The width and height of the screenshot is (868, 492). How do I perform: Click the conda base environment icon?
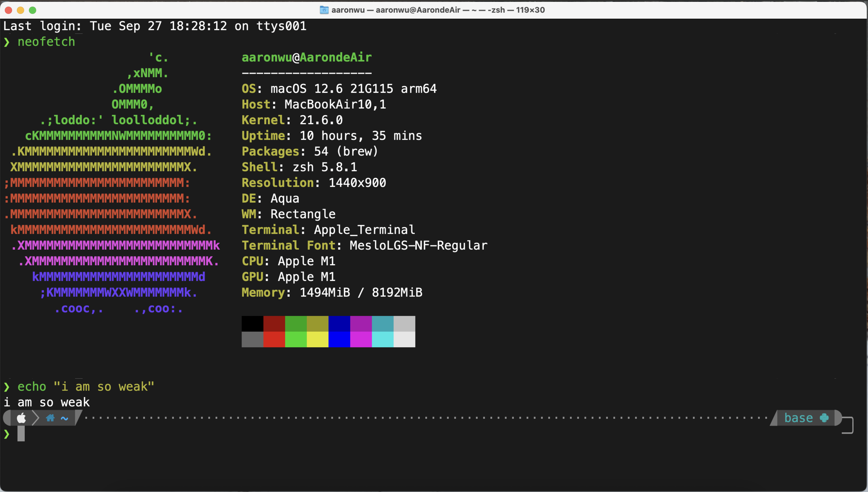(824, 418)
